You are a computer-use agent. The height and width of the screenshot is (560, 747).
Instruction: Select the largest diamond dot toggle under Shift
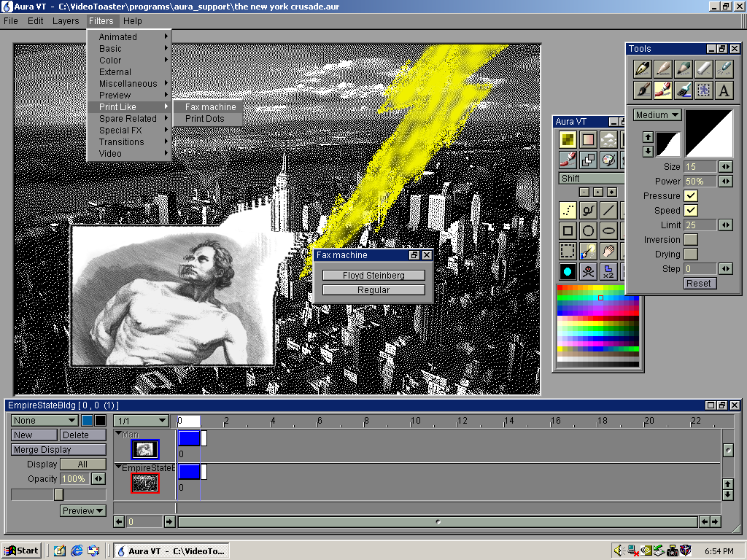(612, 192)
